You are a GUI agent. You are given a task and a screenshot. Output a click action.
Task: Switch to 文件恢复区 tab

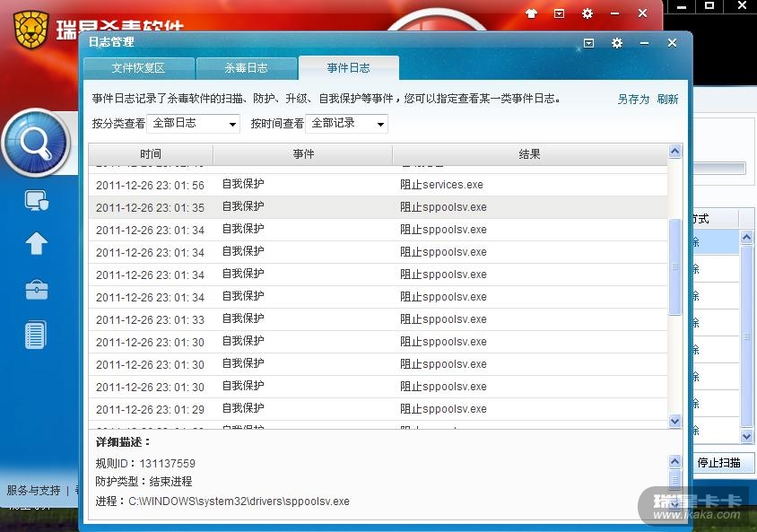[x=138, y=68]
